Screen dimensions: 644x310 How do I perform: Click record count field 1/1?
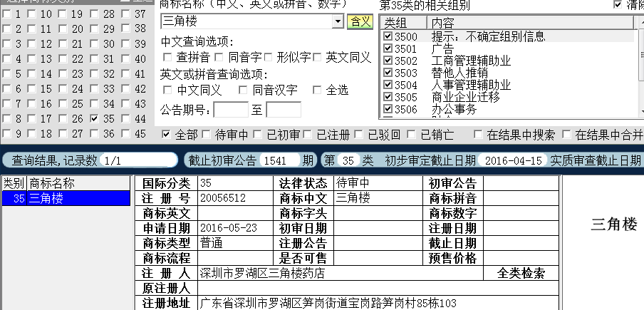point(138,160)
